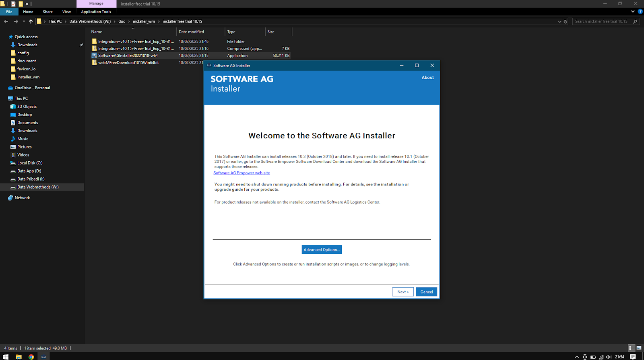
Task: Open Videos in navigation pane
Action: (x=23, y=155)
